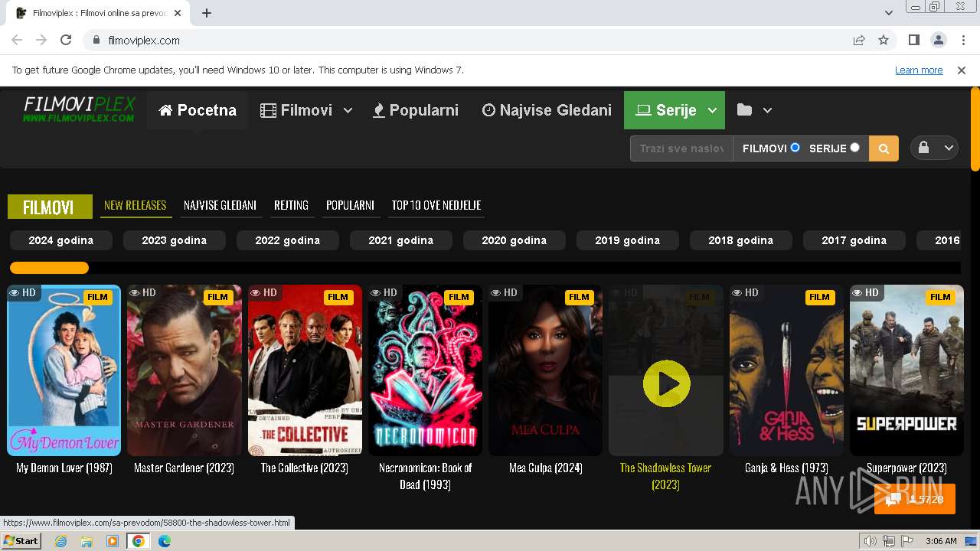Viewport: 980px width, 551px height.
Task: Expand the login dropdown chevron
Action: point(949,148)
